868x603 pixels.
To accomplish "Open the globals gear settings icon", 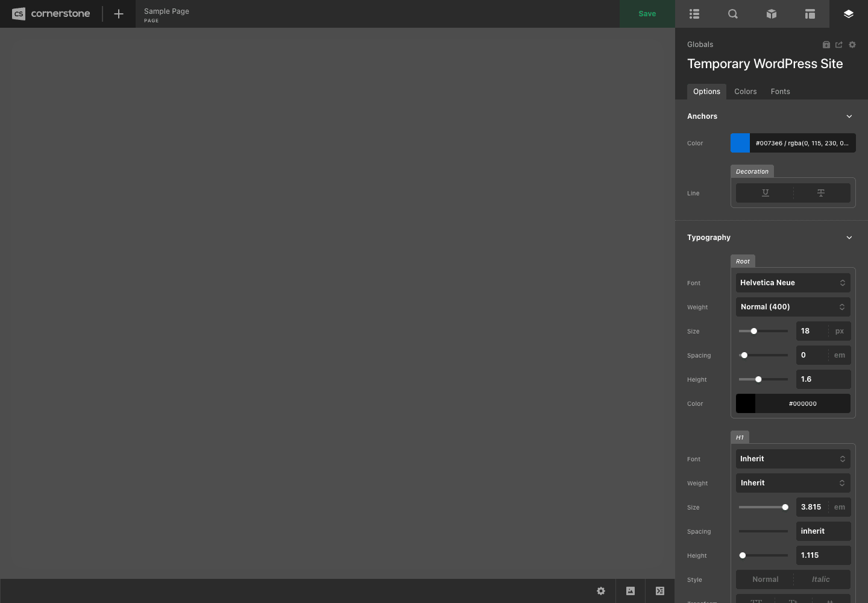I will click(x=852, y=45).
